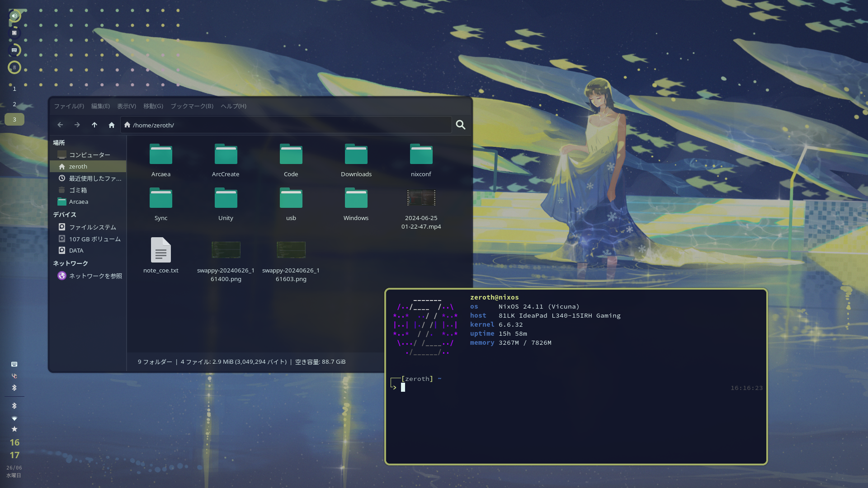Screen dimensions: 868x488
Task: Open the ブックマーク(B) menu
Action: pos(192,106)
